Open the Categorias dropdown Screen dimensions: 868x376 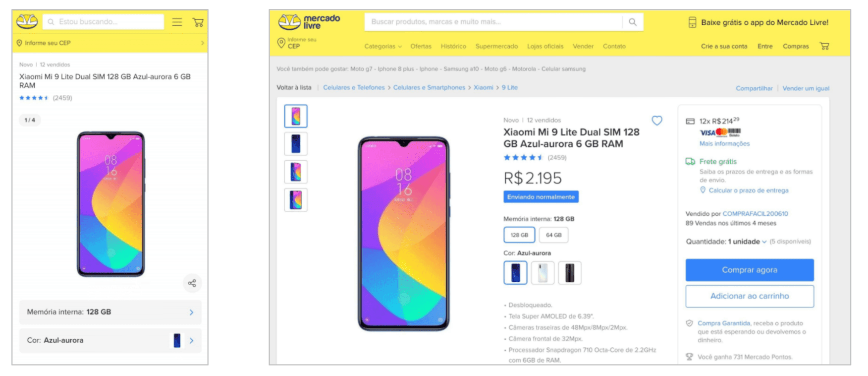click(381, 46)
